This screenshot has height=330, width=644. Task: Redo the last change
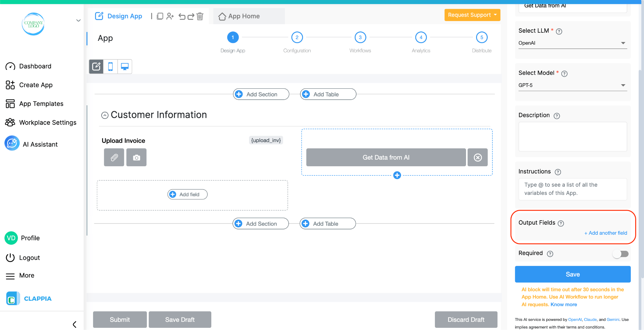tap(191, 16)
